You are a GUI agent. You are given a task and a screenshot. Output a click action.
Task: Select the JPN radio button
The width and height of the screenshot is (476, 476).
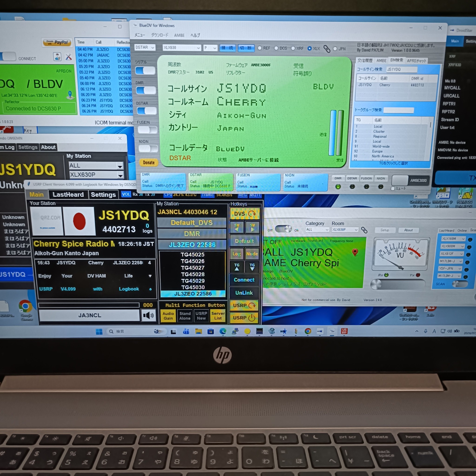point(335,49)
